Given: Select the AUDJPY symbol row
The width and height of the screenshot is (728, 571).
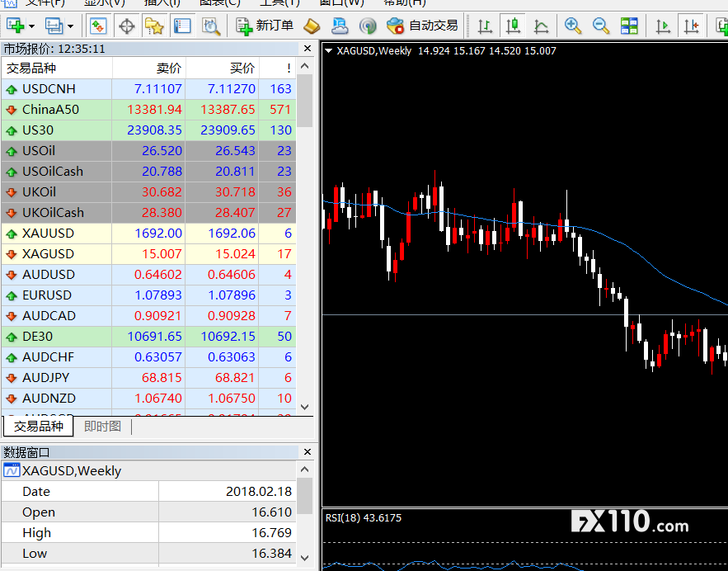Looking at the screenshot, I should (x=148, y=378).
